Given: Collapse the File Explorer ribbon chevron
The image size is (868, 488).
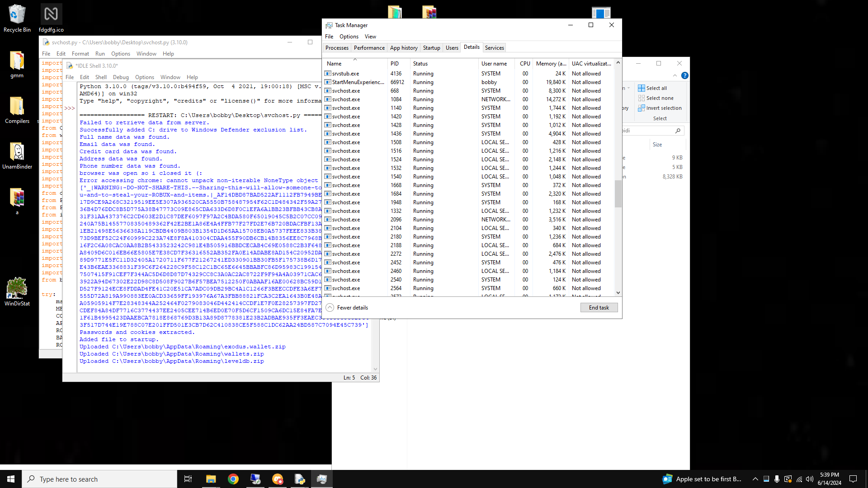Looking at the screenshot, I should point(675,75).
